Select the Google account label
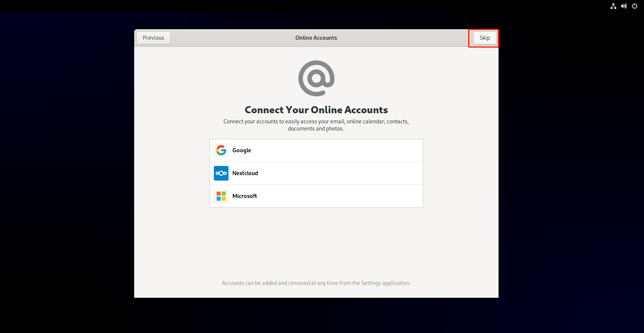Viewport: 644px width, 333px height. tap(242, 150)
